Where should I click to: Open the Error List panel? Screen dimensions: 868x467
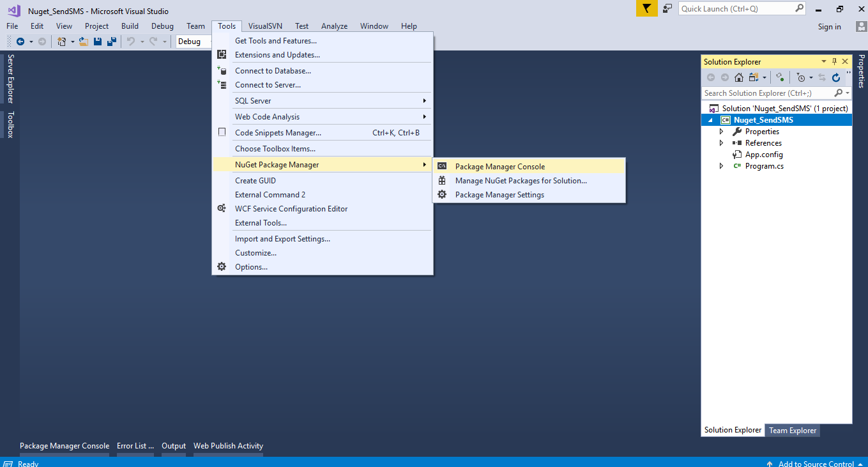point(135,445)
